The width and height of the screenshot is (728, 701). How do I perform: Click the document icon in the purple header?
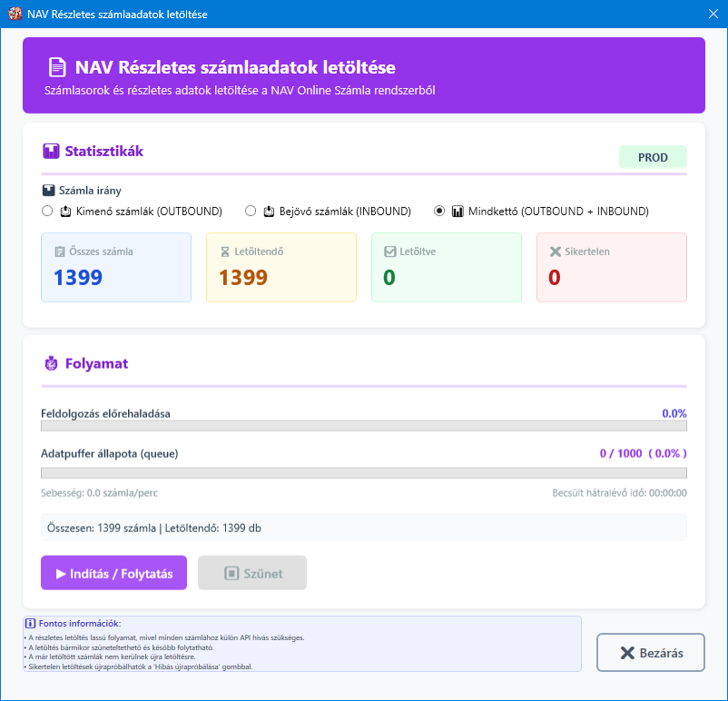click(57, 64)
